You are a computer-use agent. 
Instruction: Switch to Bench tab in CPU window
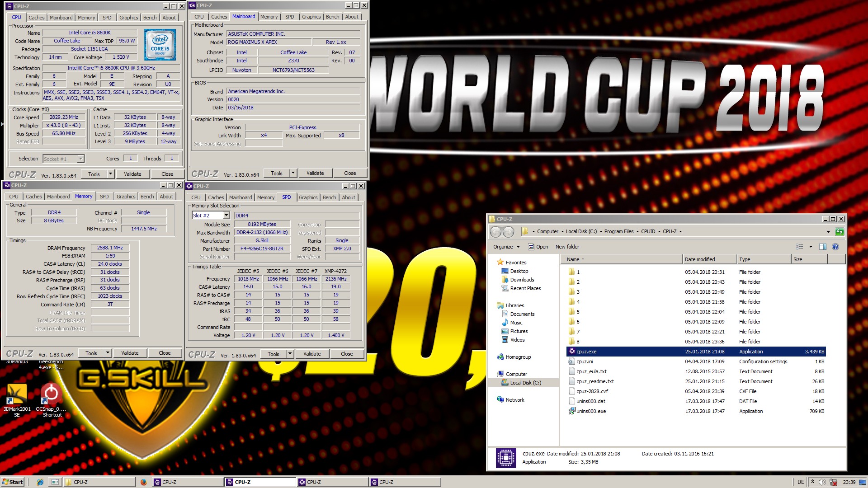coord(150,18)
